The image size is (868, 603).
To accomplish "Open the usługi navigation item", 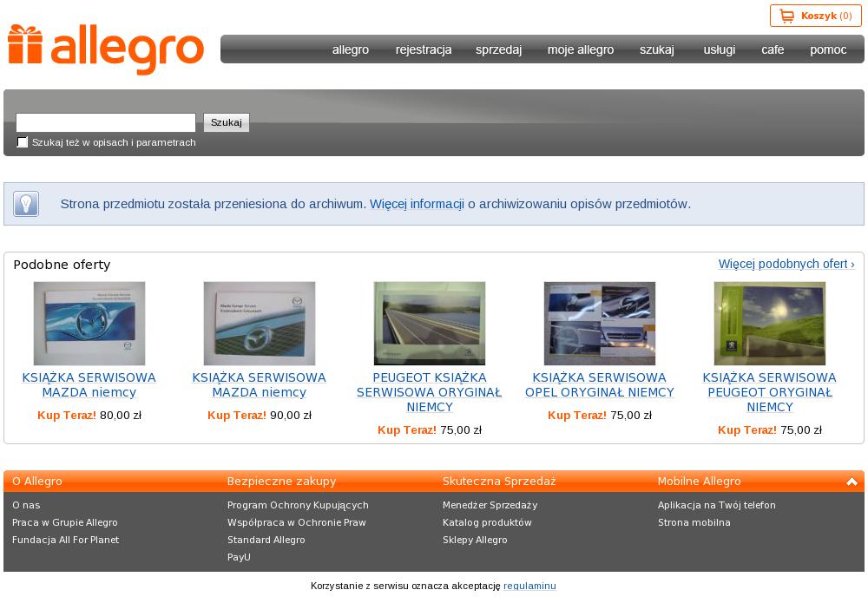I will tap(719, 49).
